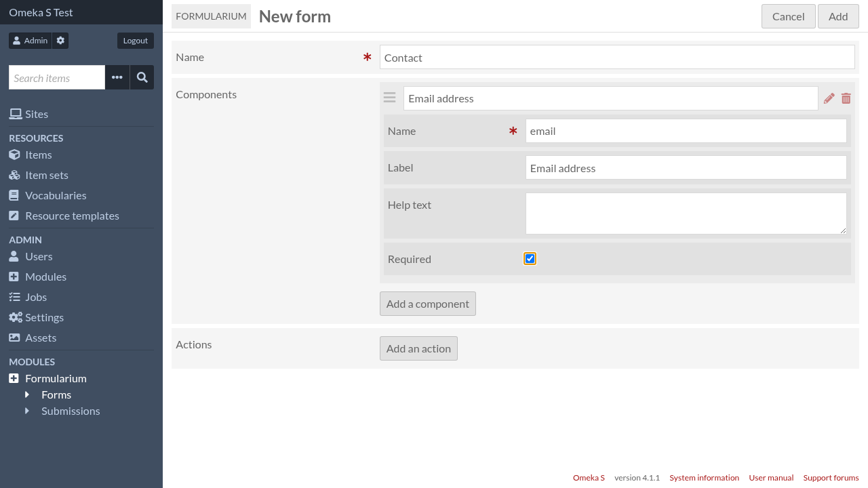Edit the Email address component with the pencil icon
This screenshot has width=868, height=488.
[x=829, y=98]
